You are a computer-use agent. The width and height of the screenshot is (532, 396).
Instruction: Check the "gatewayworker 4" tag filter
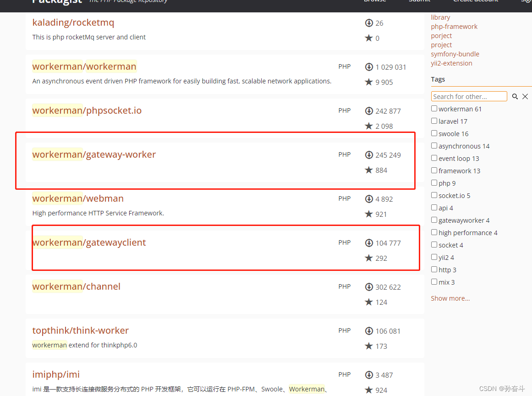433,220
